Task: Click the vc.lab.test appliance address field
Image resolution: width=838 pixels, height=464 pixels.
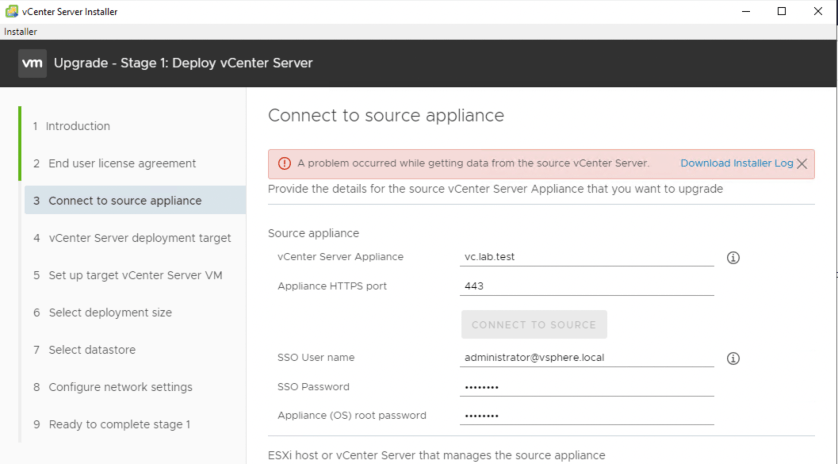Action: [x=586, y=257]
